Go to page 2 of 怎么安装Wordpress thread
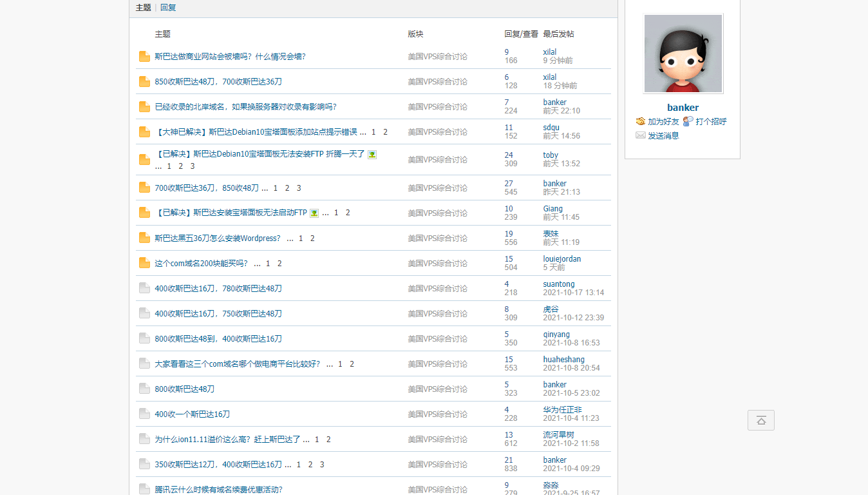Screen dimensions: 868x495 (x=312, y=238)
